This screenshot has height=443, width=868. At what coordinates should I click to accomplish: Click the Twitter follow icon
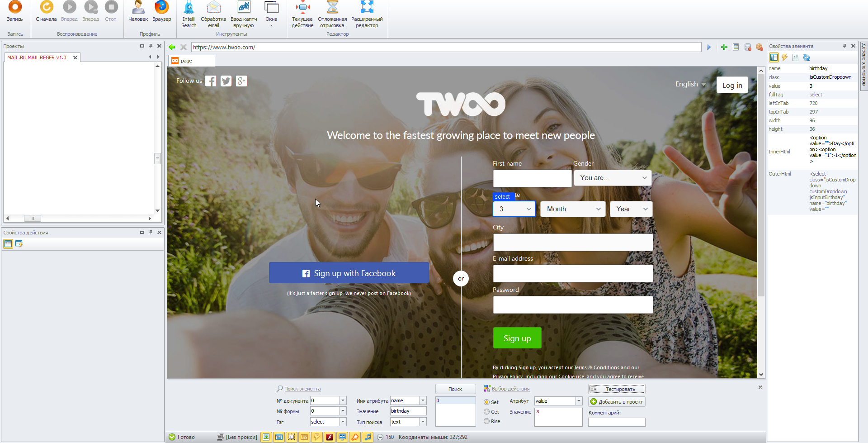226,81
